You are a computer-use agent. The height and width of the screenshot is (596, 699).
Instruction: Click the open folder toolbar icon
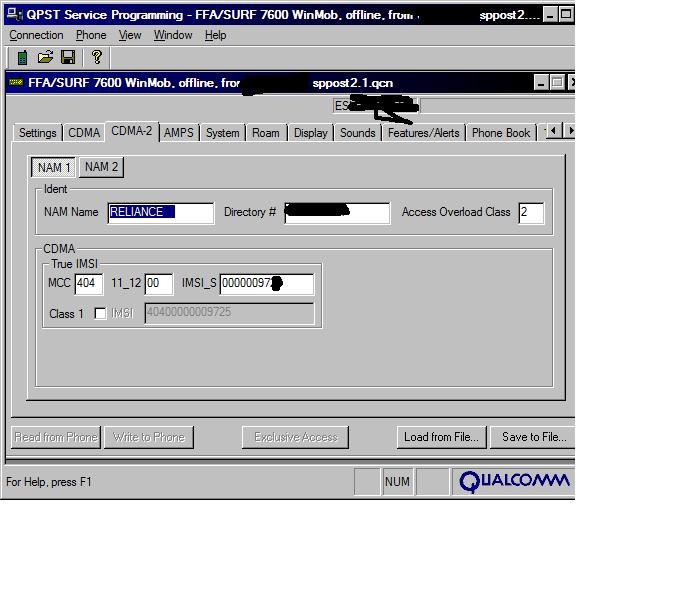pos(45,58)
